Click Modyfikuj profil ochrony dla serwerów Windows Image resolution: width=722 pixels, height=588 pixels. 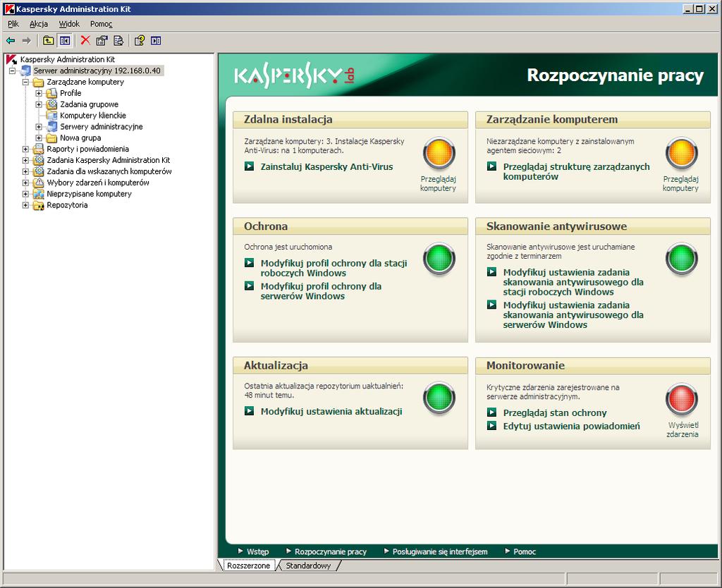pyautogui.click(x=321, y=291)
